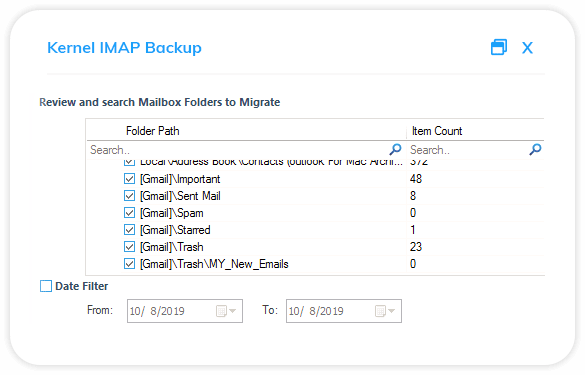Click item count 1 for Starred
The image size is (585, 375).
click(413, 230)
